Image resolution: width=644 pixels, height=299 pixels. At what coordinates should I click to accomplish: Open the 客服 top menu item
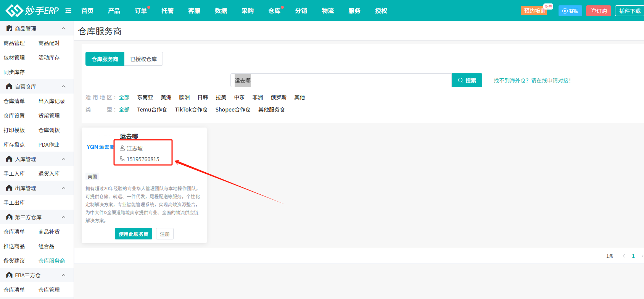pos(194,11)
